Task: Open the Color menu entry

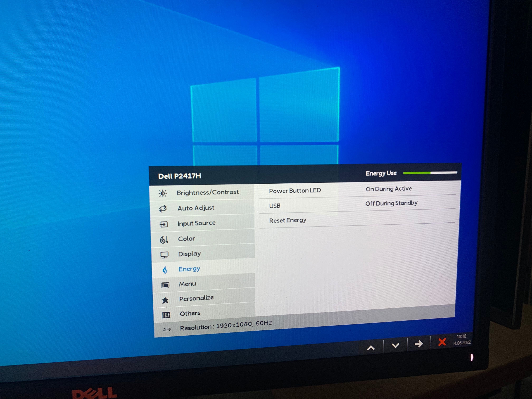Action: click(x=203, y=238)
